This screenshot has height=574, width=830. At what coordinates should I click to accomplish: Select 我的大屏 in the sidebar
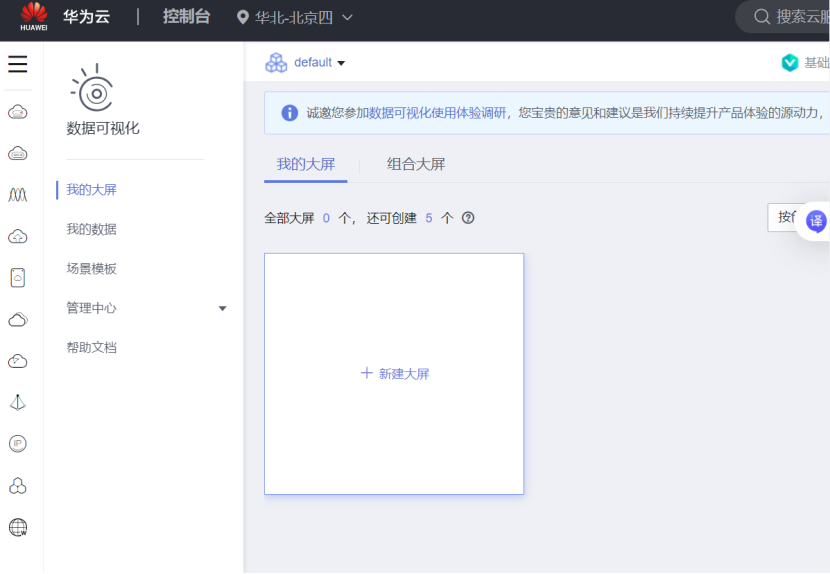pyautogui.click(x=91, y=190)
